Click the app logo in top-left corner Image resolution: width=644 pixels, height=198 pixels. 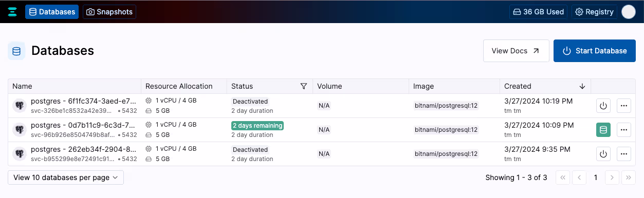(13, 12)
